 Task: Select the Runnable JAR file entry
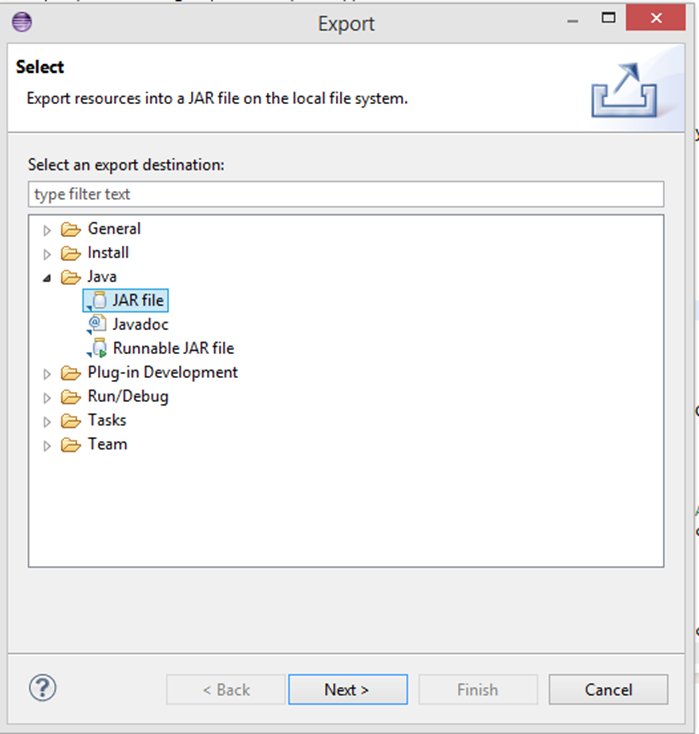(173, 348)
